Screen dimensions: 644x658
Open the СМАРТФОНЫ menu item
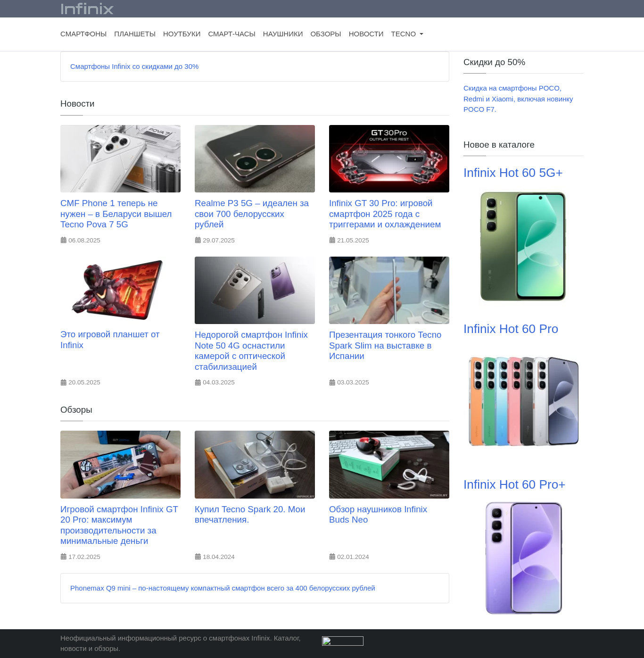(x=83, y=34)
